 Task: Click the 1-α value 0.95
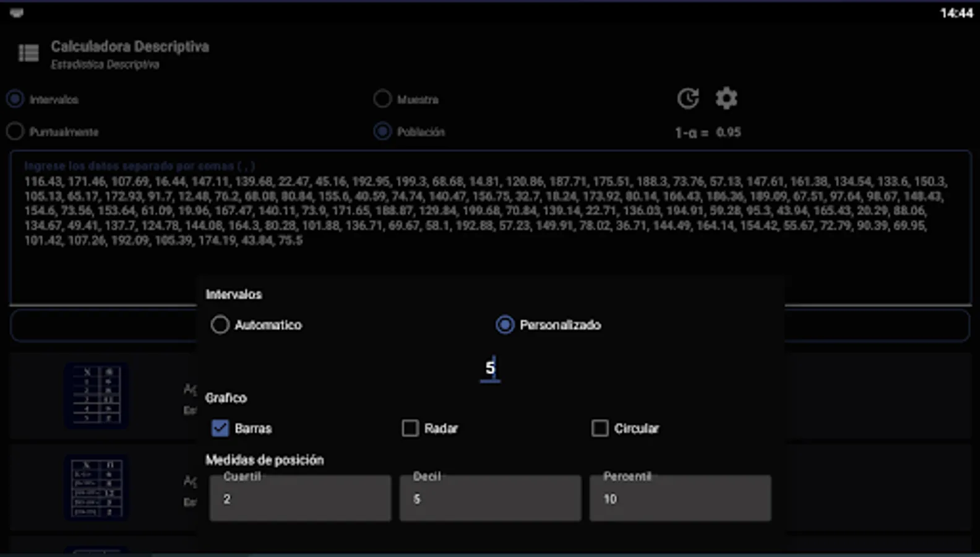(728, 132)
